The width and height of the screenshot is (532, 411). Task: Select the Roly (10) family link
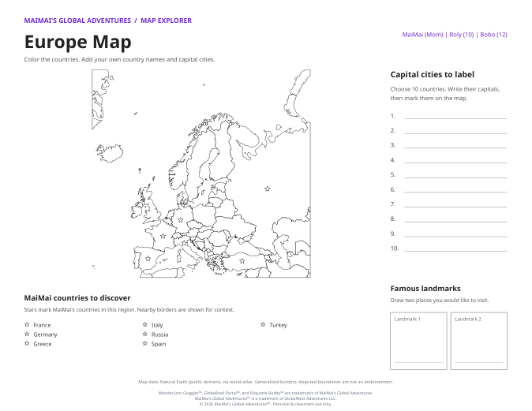(462, 35)
